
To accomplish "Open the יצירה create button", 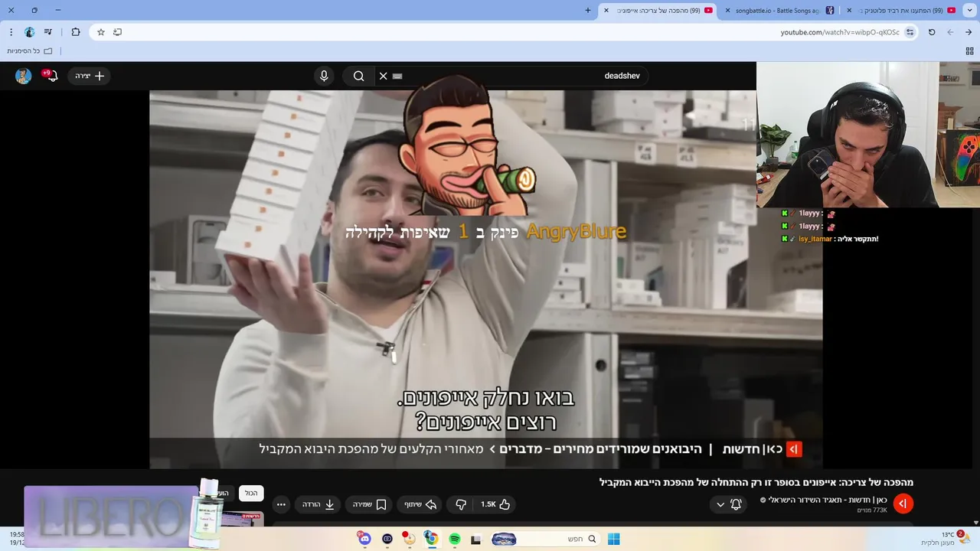I will pos(90,76).
